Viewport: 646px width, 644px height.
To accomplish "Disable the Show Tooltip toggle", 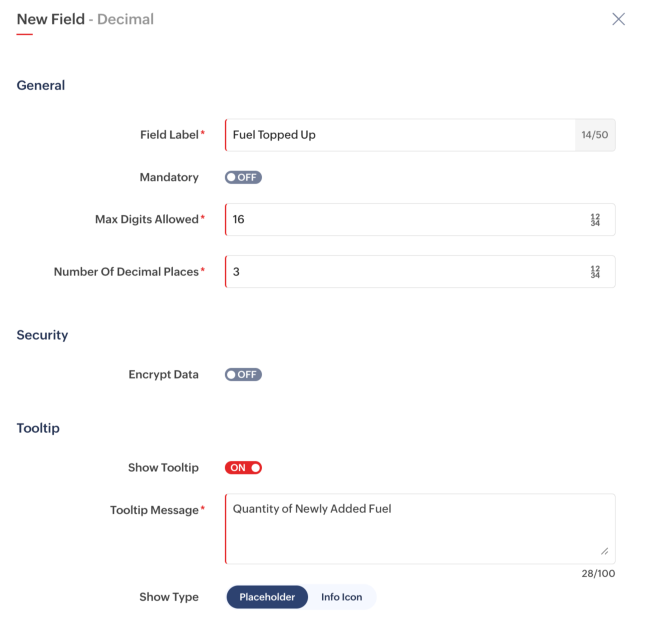I will tap(243, 468).
